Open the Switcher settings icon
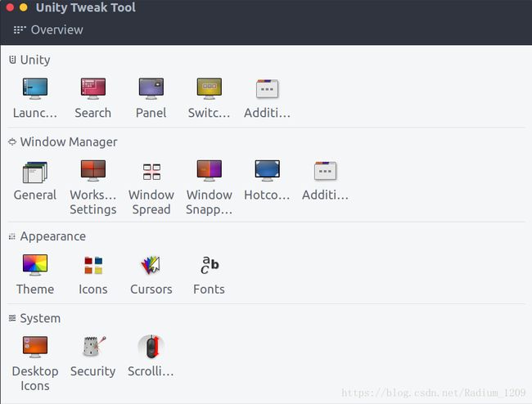The height and width of the screenshot is (404, 532). 209,88
